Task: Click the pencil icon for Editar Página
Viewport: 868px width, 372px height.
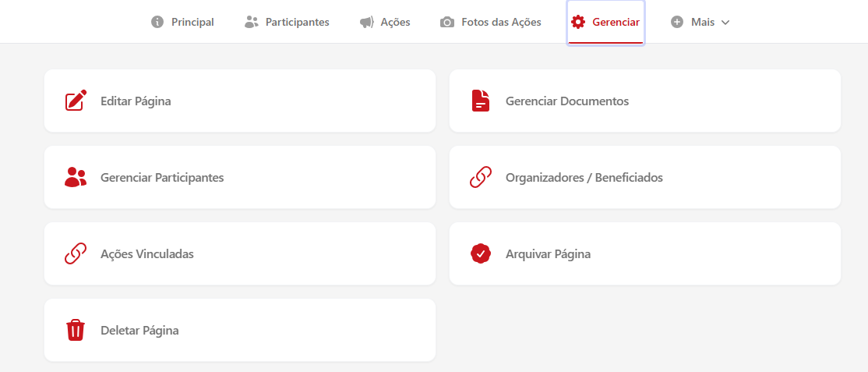Action: coord(76,101)
